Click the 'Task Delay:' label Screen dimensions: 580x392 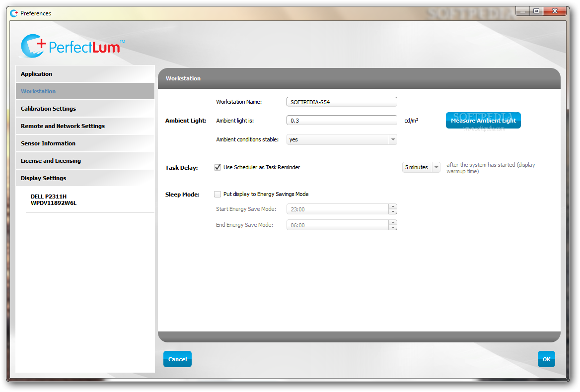(181, 168)
